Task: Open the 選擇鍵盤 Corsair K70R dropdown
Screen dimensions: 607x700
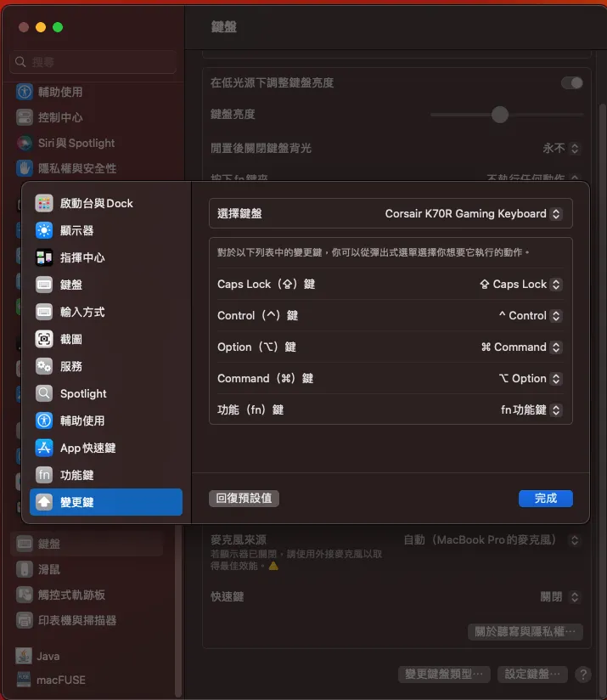Action: click(473, 214)
